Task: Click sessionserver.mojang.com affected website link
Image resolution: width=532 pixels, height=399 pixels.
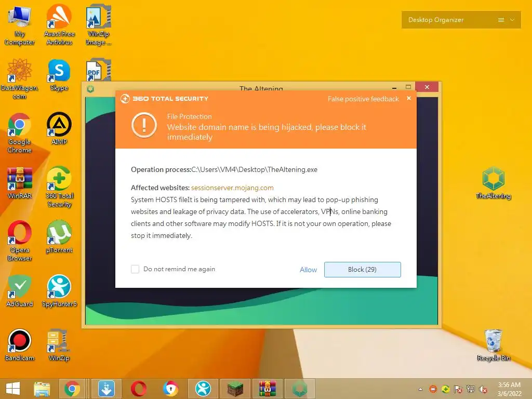Action: (232, 188)
